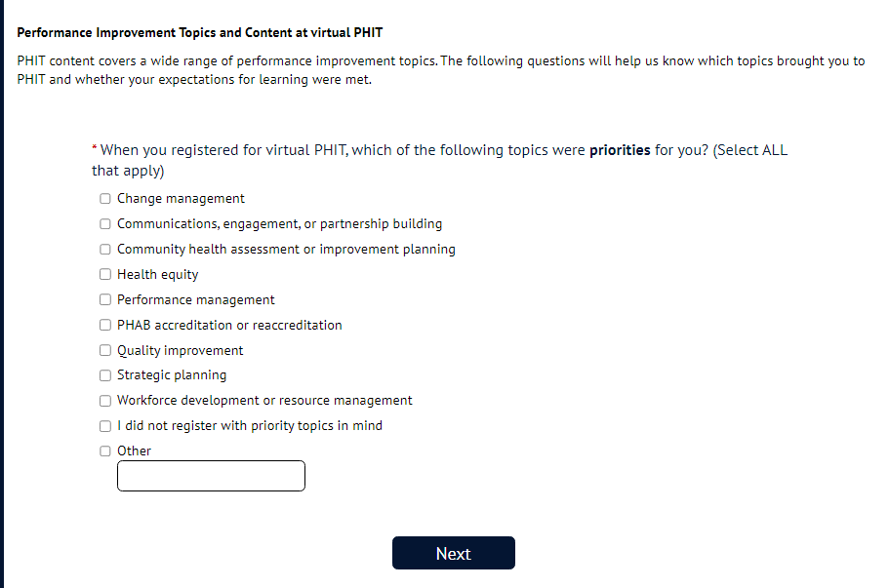Check the Workforce development or resource management box
Image resolution: width=890 pixels, height=588 pixels.
click(x=105, y=401)
